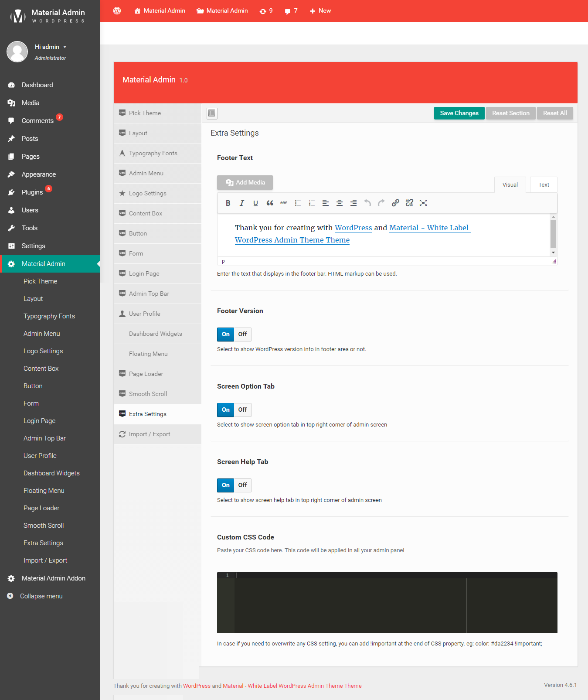Switch to the Visual editor tab
This screenshot has height=700, width=588.
tap(510, 185)
